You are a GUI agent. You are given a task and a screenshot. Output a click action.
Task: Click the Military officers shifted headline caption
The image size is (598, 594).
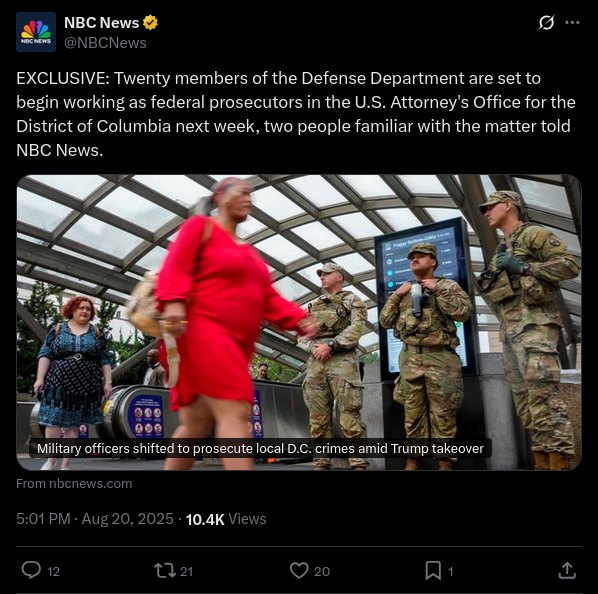click(x=260, y=448)
